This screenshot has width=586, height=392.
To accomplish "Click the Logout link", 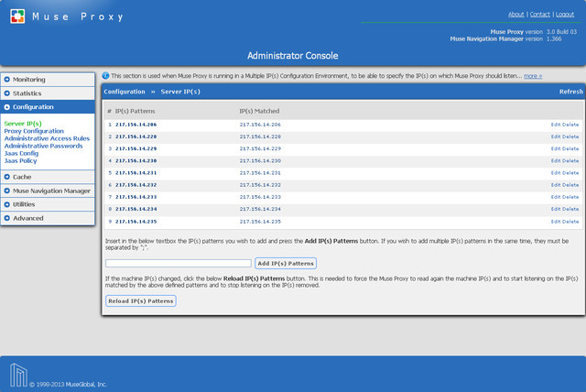I will (565, 15).
